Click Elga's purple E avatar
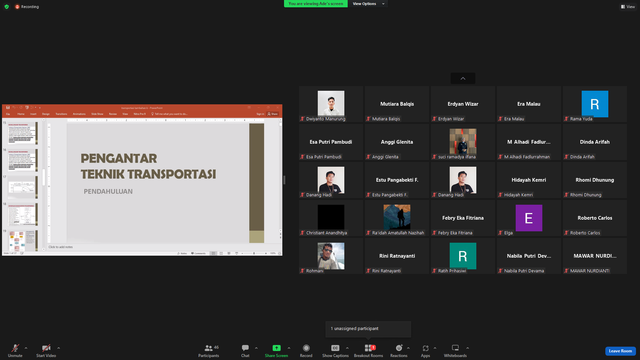The image size is (640, 360). click(x=529, y=218)
